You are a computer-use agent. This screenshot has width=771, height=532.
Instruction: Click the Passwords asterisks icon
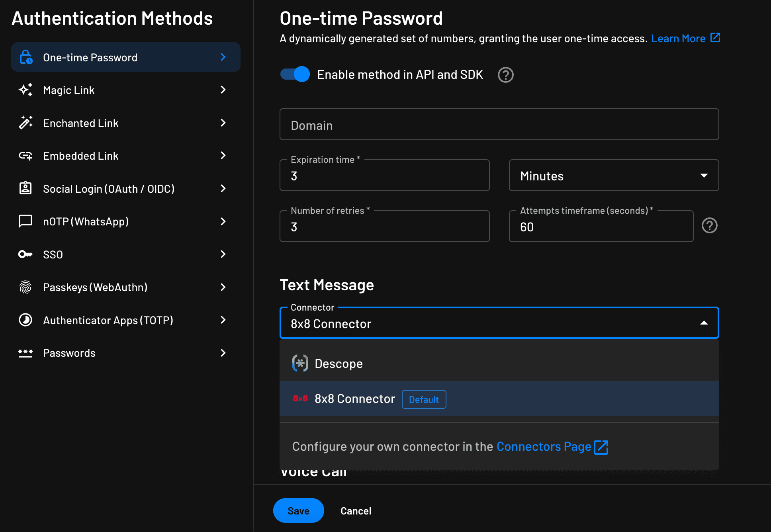click(26, 353)
